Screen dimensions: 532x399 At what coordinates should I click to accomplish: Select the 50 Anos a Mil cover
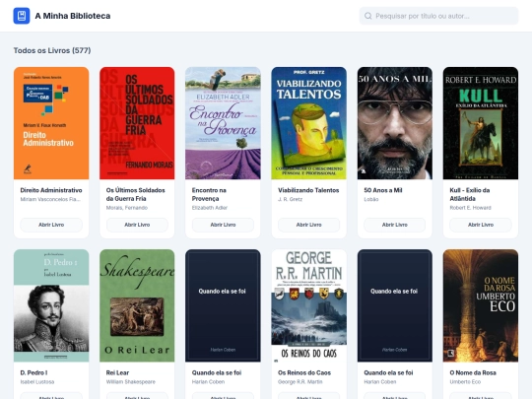coord(395,123)
